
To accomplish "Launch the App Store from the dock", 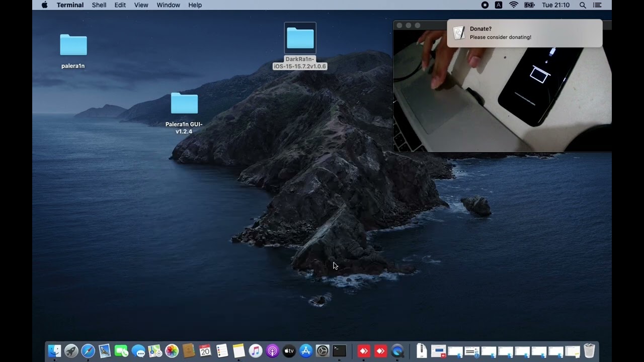I will (x=306, y=350).
